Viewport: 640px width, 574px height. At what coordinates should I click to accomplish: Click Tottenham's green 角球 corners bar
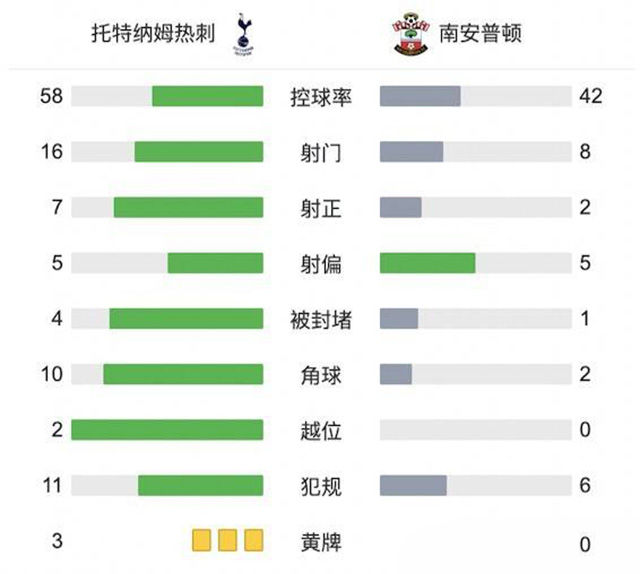(183, 375)
